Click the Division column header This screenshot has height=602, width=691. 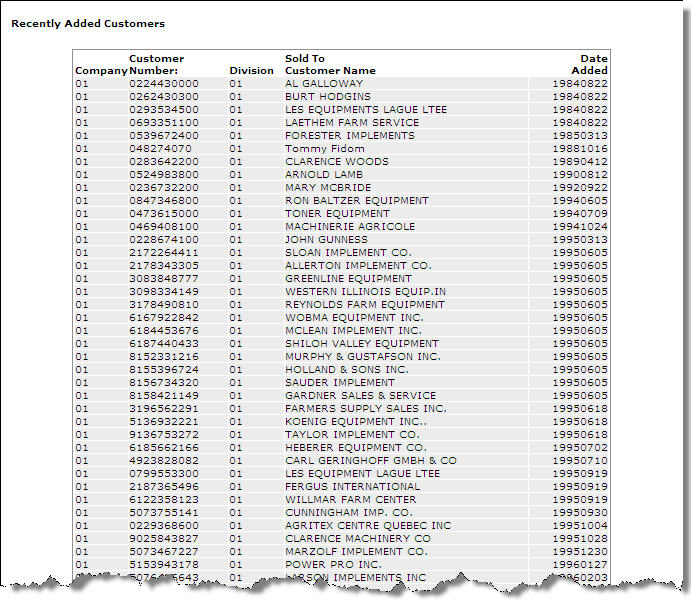coord(251,71)
